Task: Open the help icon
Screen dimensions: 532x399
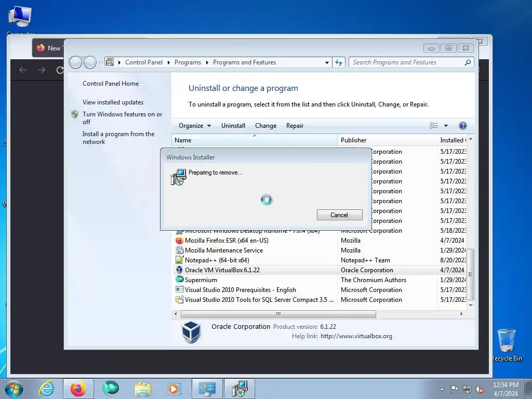Action: (462, 126)
